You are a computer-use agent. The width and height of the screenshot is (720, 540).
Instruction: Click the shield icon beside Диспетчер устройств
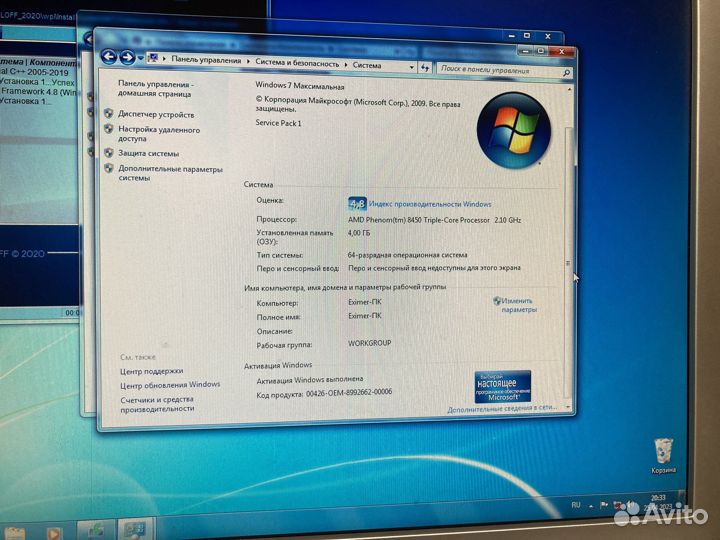tap(109, 113)
